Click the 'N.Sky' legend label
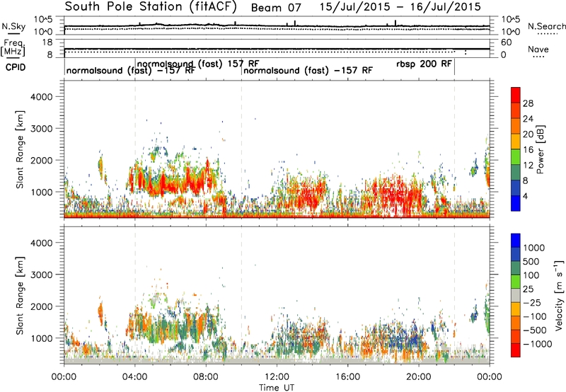The width and height of the screenshot is (566, 392). coord(13,26)
